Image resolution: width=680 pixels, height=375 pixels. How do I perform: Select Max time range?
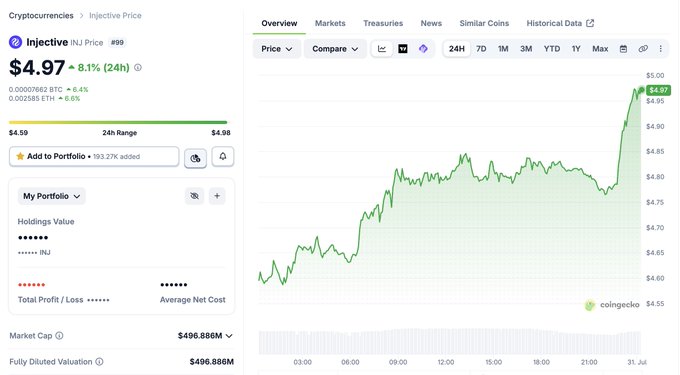click(600, 49)
